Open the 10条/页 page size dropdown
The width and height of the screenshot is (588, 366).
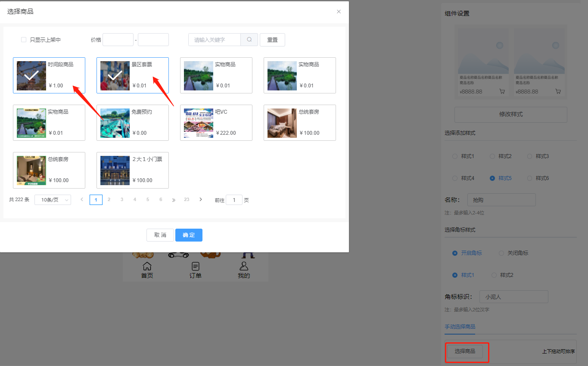53,199
